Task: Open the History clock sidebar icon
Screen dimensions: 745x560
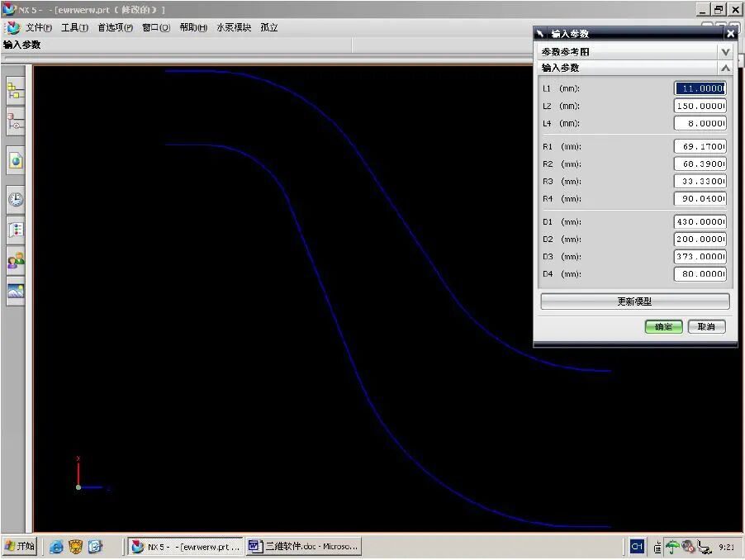Action: point(15,200)
